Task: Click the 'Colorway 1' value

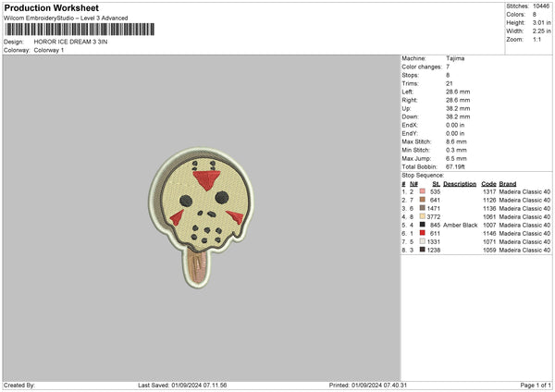Action: click(x=49, y=50)
